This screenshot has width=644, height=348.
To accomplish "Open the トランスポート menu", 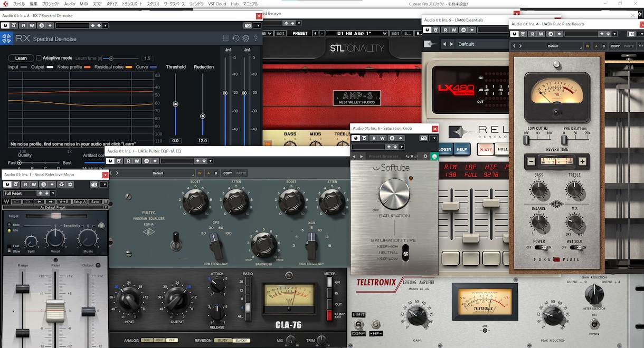I will click(x=131, y=4).
